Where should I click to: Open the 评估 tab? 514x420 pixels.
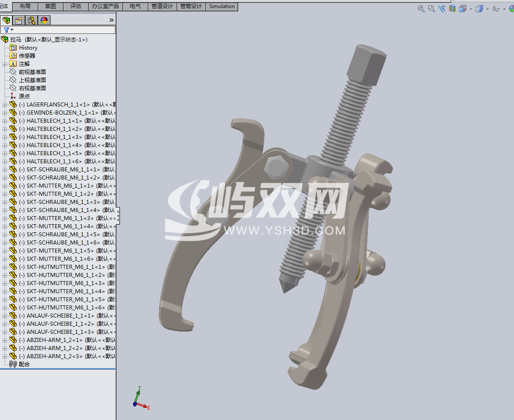(76, 6)
